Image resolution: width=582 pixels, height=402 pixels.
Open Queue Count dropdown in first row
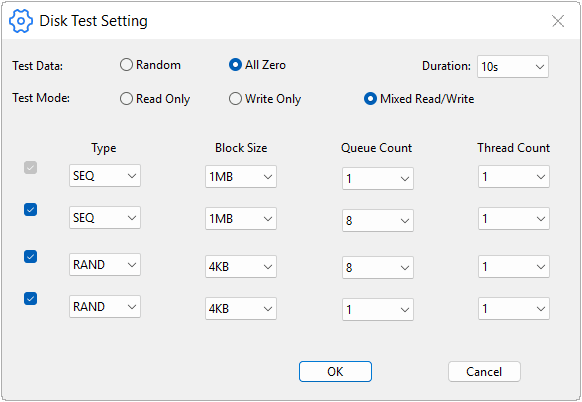coord(378,179)
